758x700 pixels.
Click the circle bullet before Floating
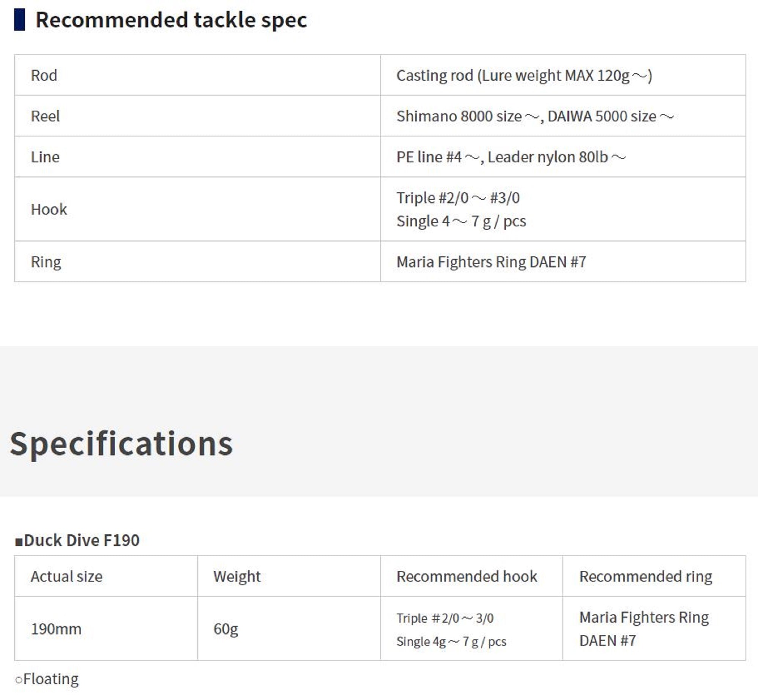tap(19, 680)
